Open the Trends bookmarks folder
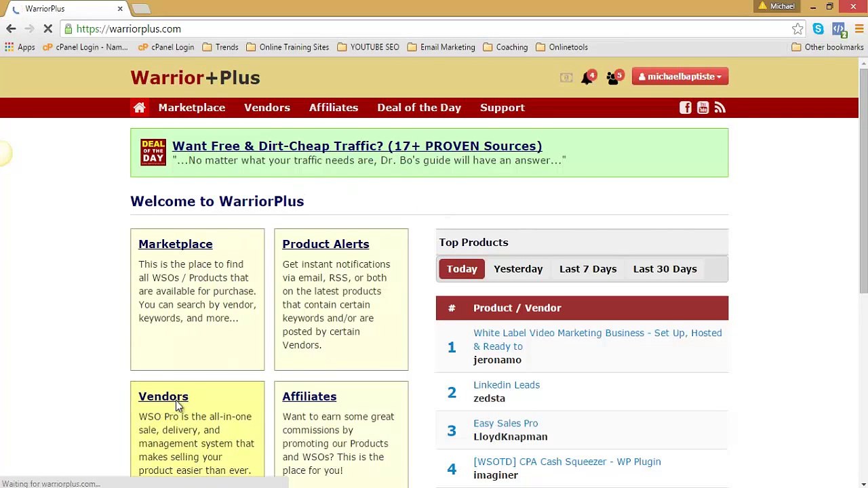The image size is (868, 488). tap(220, 47)
